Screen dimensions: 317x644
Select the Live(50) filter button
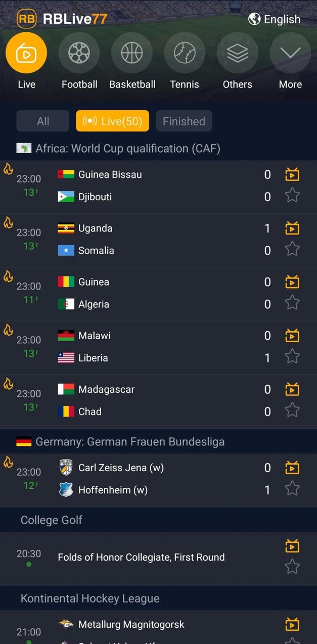[113, 121]
